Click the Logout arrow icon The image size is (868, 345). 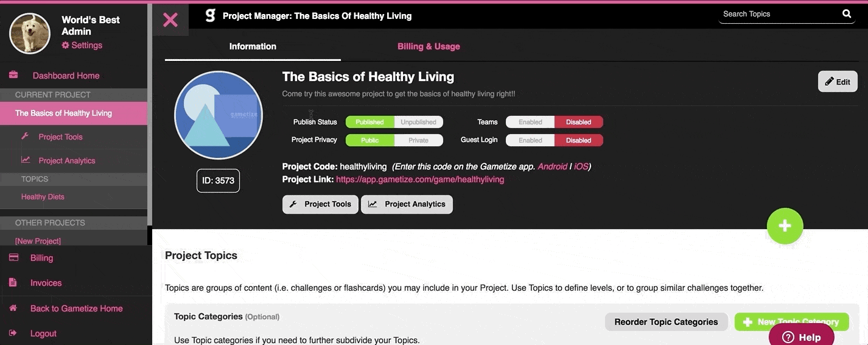(13, 333)
